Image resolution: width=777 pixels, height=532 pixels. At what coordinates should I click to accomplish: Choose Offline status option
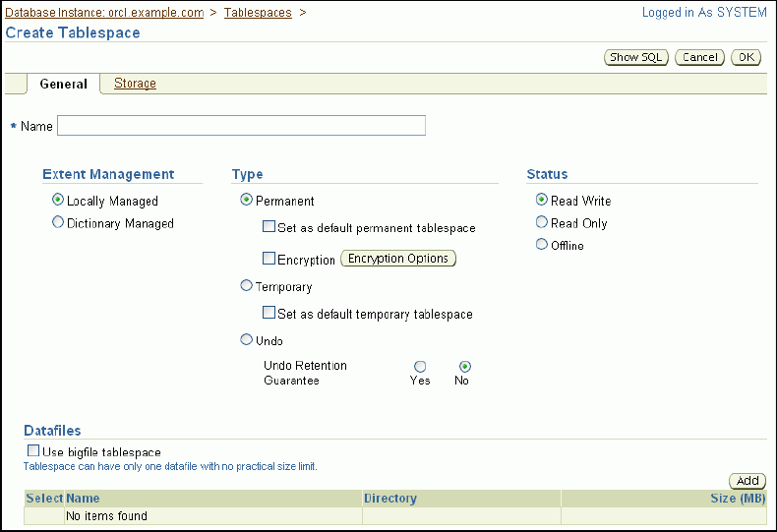(541, 244)
